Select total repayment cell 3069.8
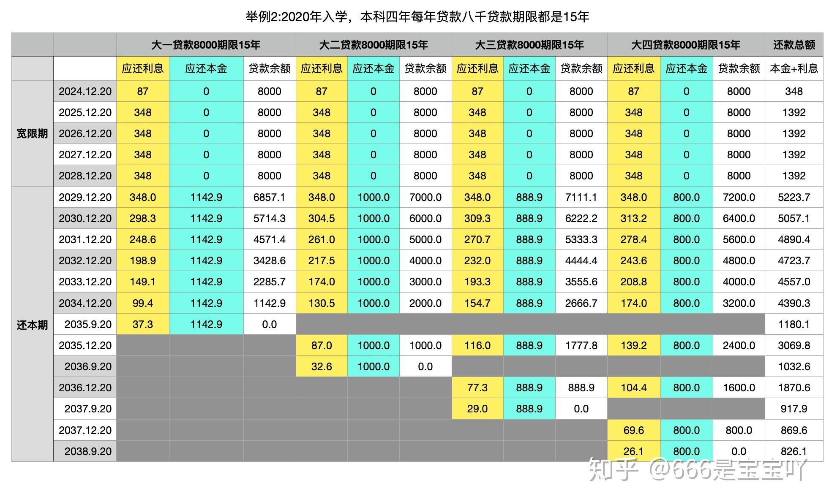The width and height of the screenshot is (829, 504). (794, 345)
